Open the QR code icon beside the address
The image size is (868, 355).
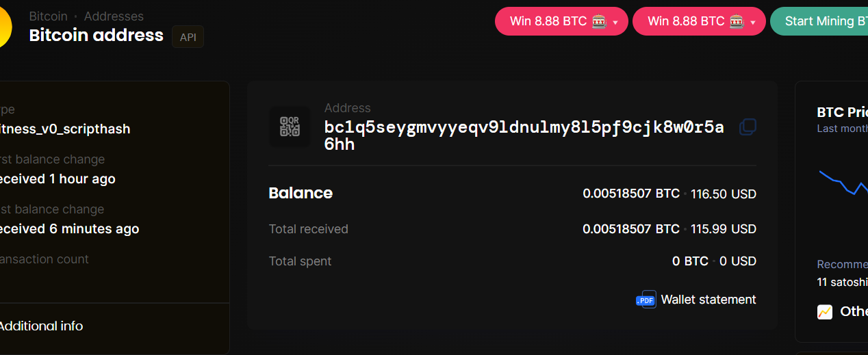290,127
